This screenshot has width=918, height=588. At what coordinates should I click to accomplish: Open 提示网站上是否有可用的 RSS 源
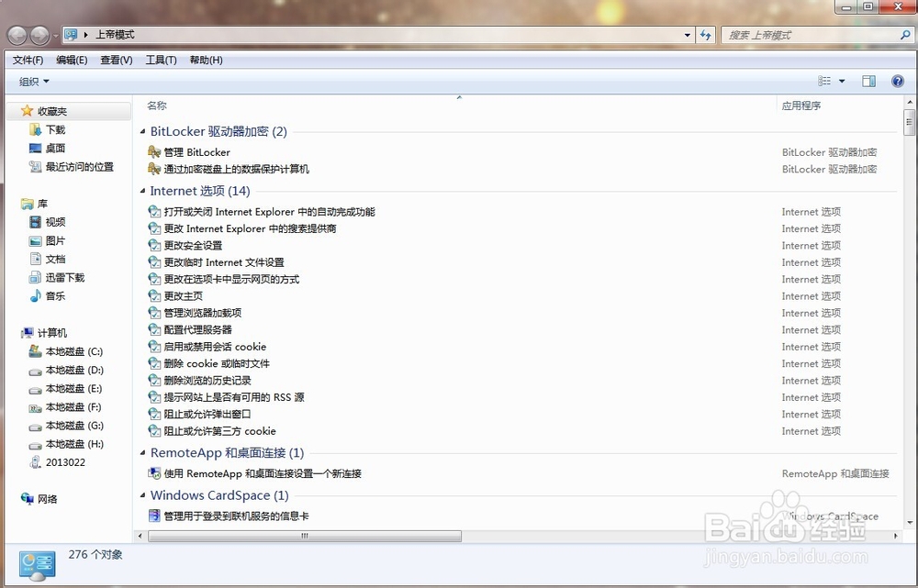coord(233,397)
